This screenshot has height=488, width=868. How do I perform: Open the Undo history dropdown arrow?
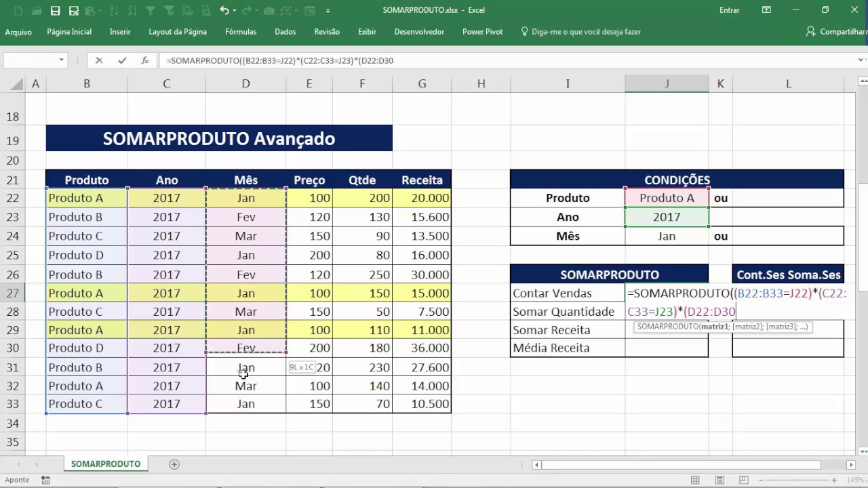click(235, 10)
